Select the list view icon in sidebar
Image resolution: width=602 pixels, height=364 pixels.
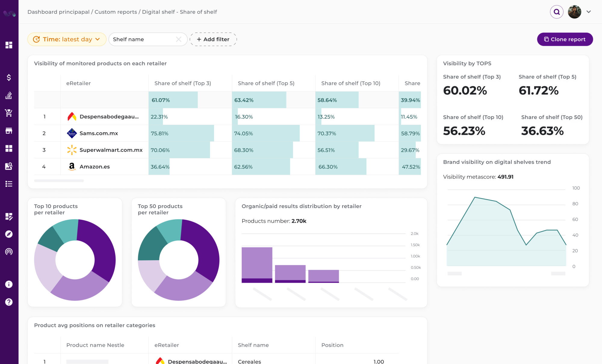click(x=9, y=184)
